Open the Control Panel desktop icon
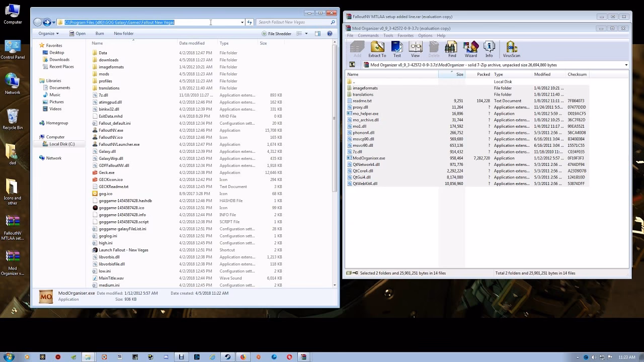This screenshot has width=644, height=362. [x=13, y=49]
